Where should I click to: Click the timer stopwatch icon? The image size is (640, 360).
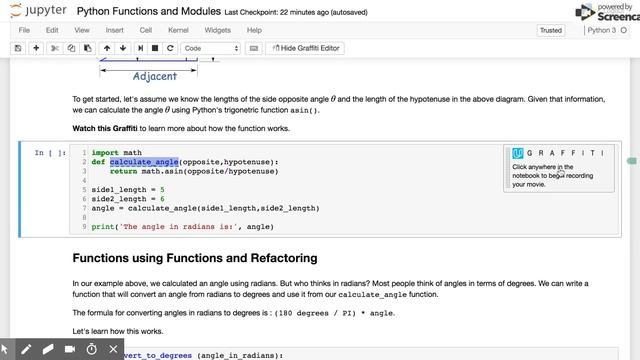[x=92, y=349]
